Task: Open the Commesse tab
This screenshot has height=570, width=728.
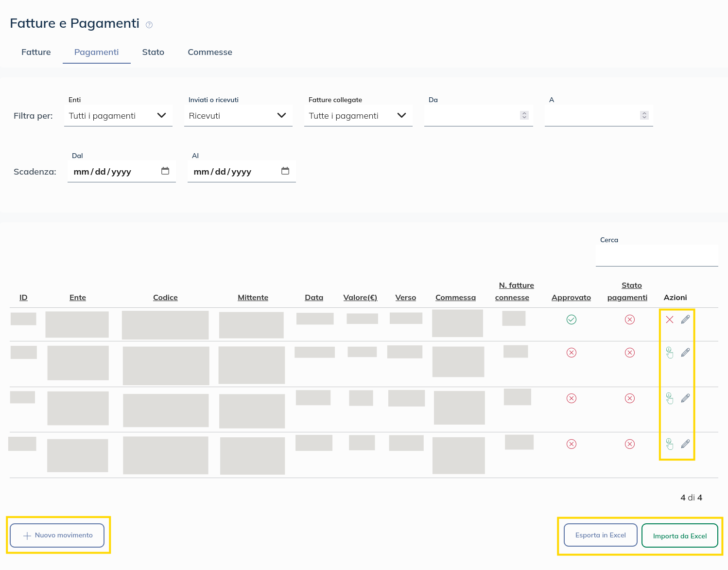Action: pyautogui.click(x=210, y=52)
